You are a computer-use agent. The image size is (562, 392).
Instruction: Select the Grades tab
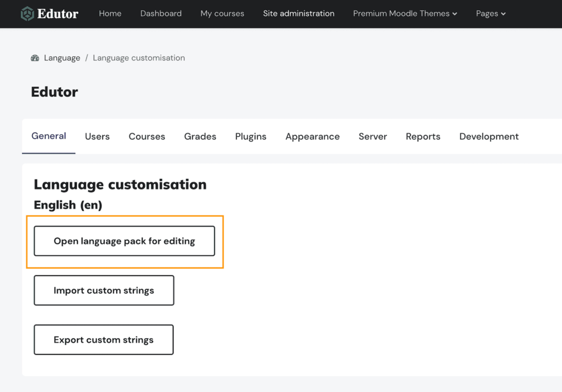coord(200,136)
